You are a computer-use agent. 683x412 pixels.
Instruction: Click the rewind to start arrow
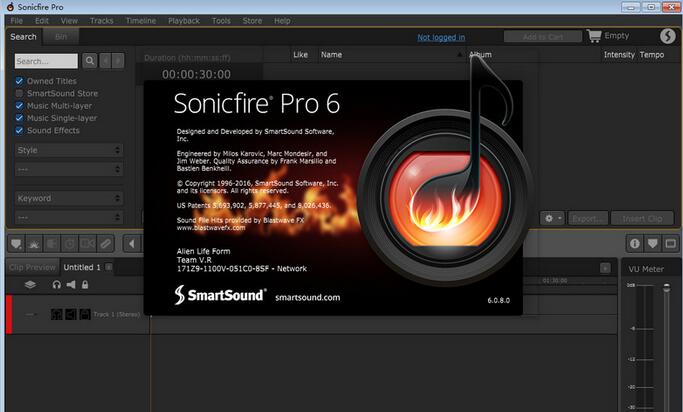(x=132, y=244)
